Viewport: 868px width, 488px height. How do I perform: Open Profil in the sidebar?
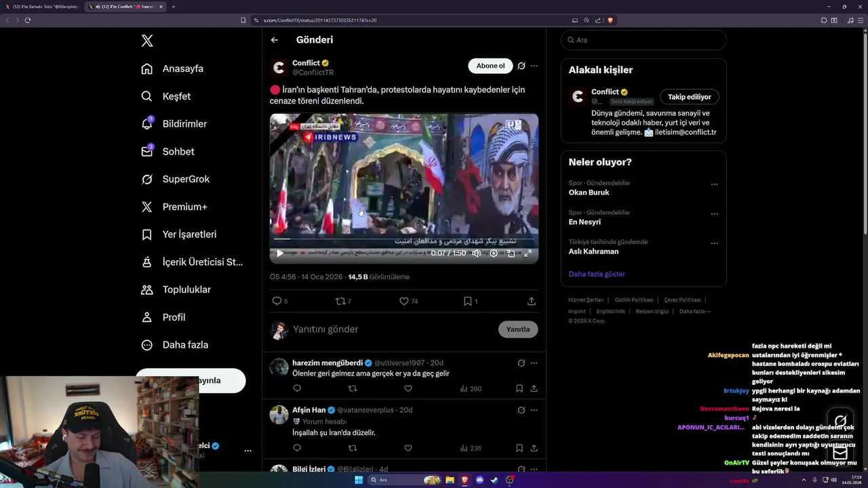tap(163, 317)
